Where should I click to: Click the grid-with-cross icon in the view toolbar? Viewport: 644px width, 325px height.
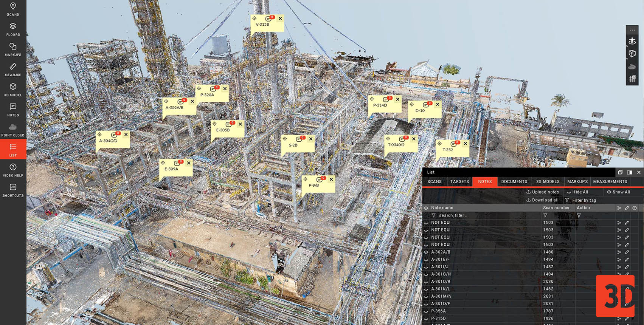[x=632, y=79]
